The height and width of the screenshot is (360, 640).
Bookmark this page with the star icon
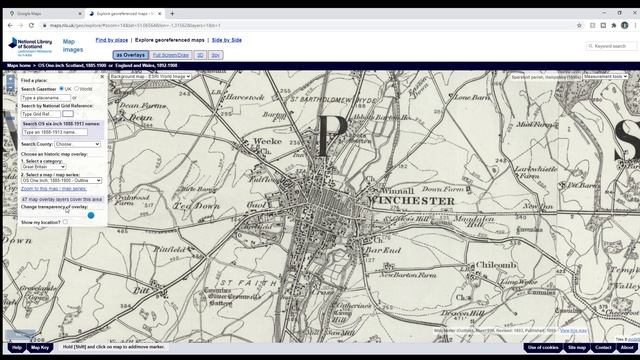coord(579,25)
